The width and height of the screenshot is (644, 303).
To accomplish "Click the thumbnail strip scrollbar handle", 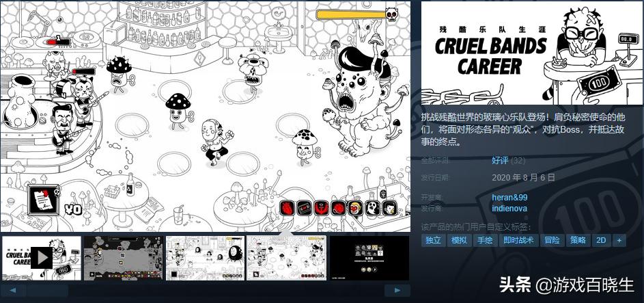I will tap(47, 290).
